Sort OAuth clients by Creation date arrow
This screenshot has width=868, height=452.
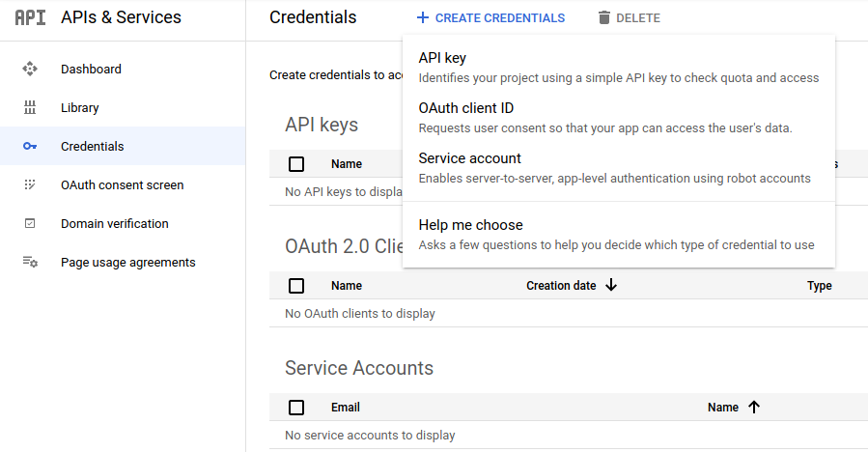click(x=611, y=286)
